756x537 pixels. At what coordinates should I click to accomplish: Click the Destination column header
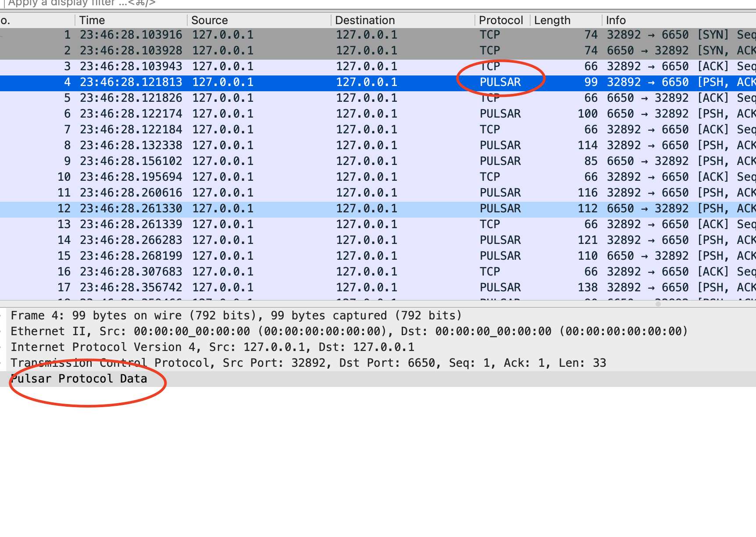(365, 20)
